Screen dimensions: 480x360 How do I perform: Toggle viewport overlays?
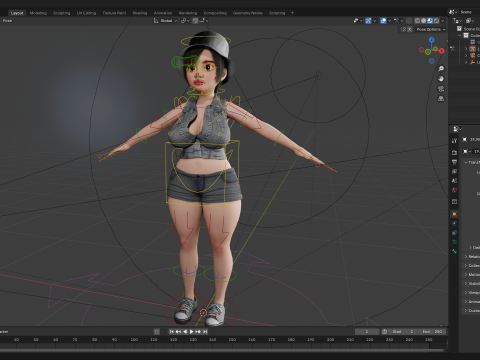tap(383, 21)
